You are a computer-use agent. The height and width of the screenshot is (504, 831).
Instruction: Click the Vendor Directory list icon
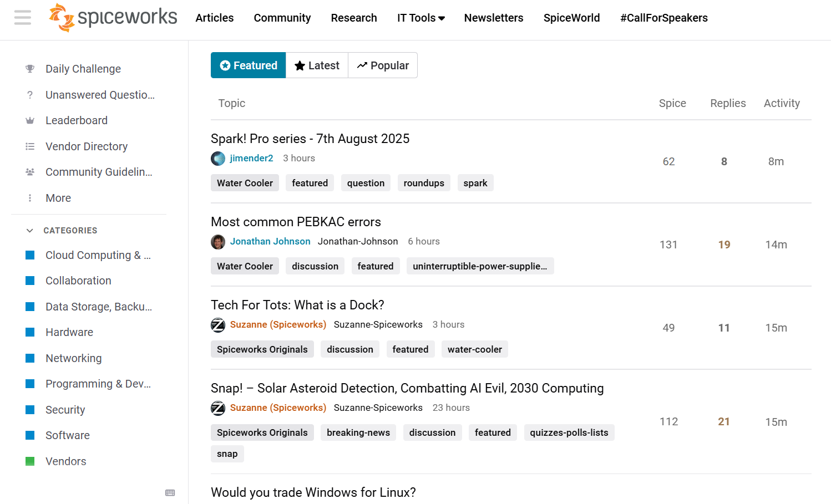pos(30,146)
